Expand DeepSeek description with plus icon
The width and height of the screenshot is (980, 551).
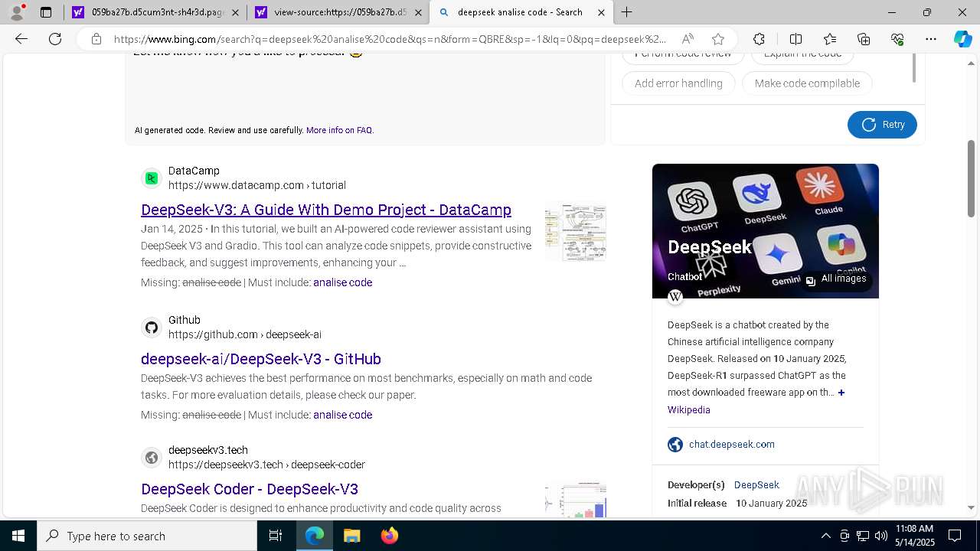(x=841, y=393)
